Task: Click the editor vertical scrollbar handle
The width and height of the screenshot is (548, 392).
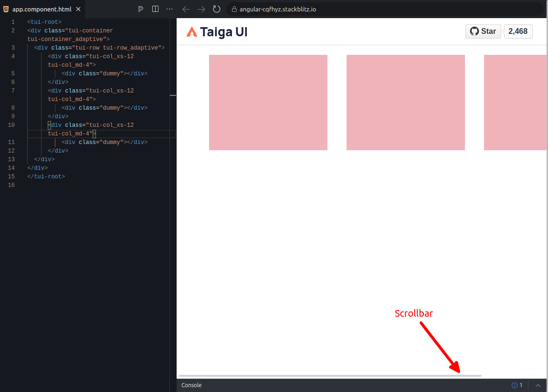Action: 173,95
